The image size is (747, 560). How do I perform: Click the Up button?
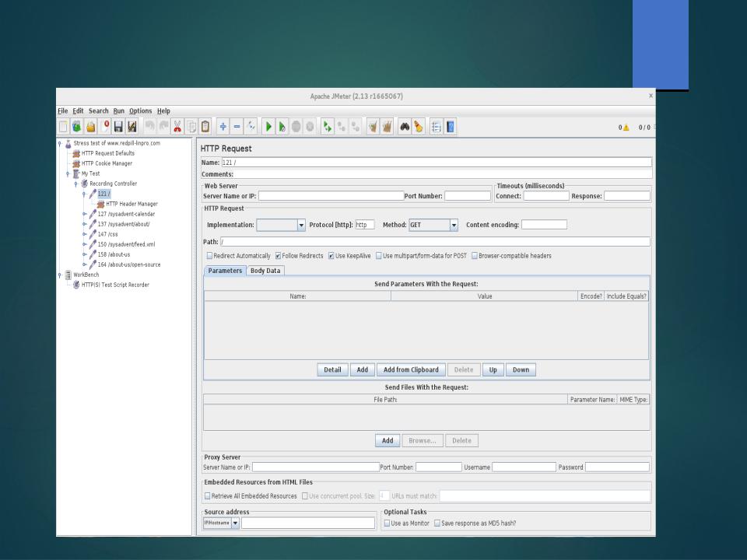coord(493,370)
